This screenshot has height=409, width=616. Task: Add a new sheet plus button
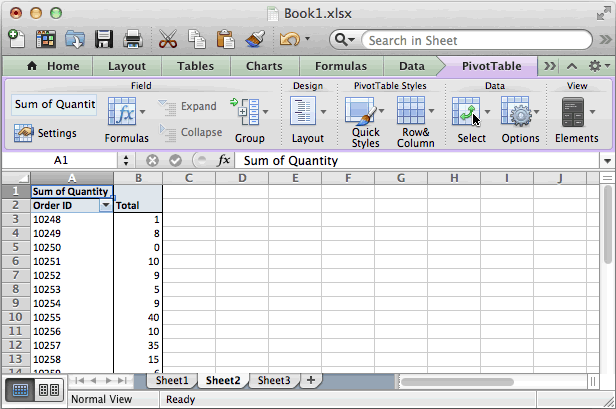(311, 380)
